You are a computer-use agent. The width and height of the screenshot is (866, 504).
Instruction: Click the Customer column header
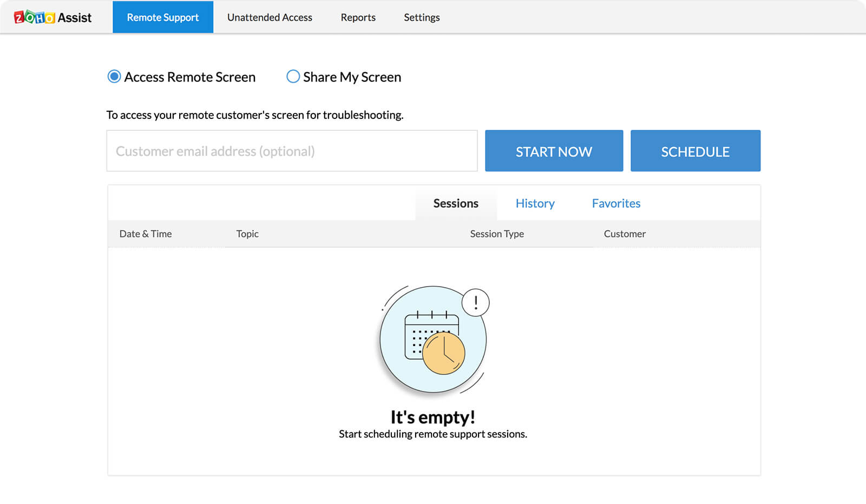click(x=625, y=234)
